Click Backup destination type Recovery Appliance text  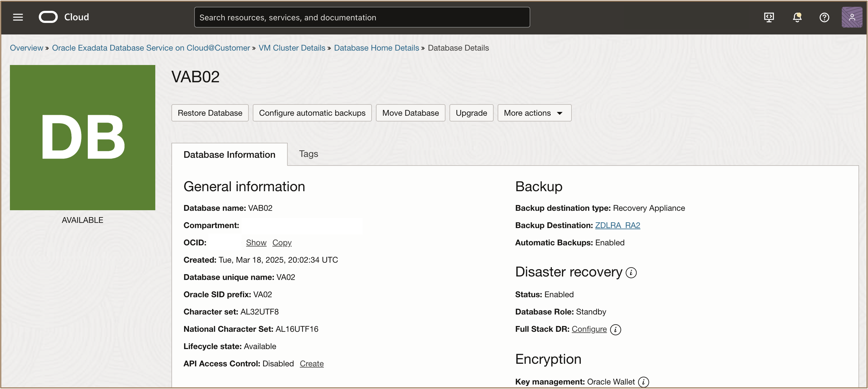point(600,208)
